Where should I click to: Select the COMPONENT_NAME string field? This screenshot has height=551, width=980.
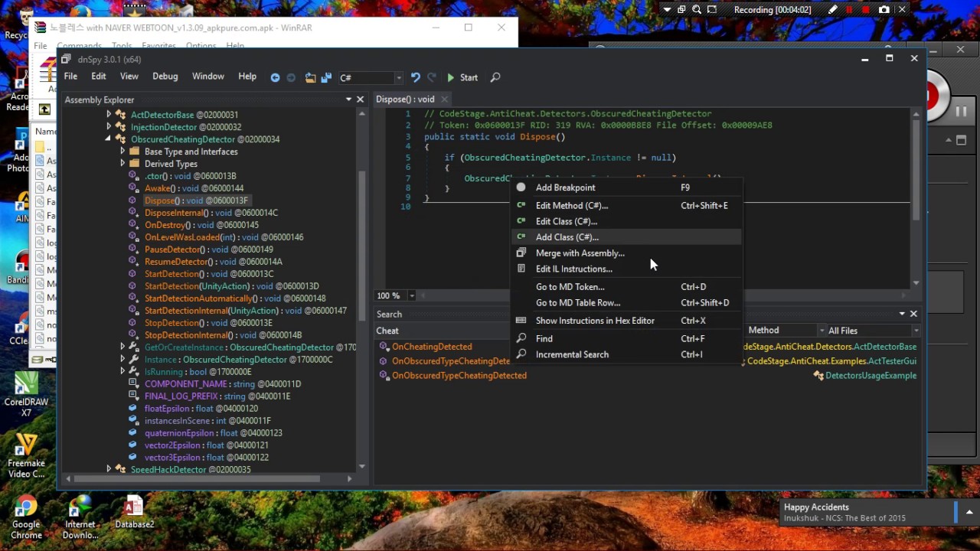223,384
